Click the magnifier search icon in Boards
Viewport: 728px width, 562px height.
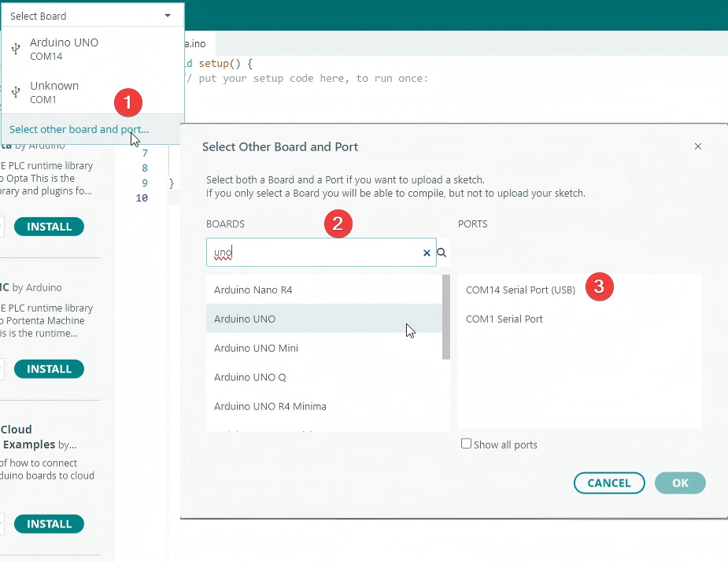442,253
